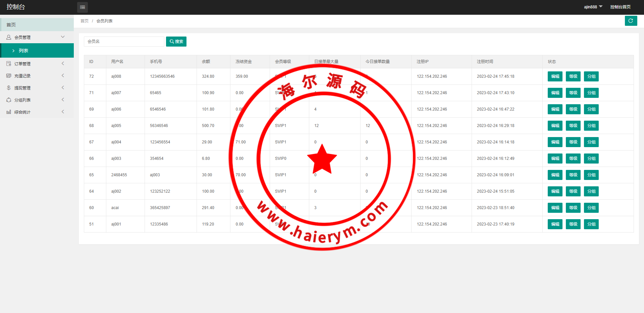Click 分组 button for user acai
Viewport: 644px width, 313px height.
591,208
